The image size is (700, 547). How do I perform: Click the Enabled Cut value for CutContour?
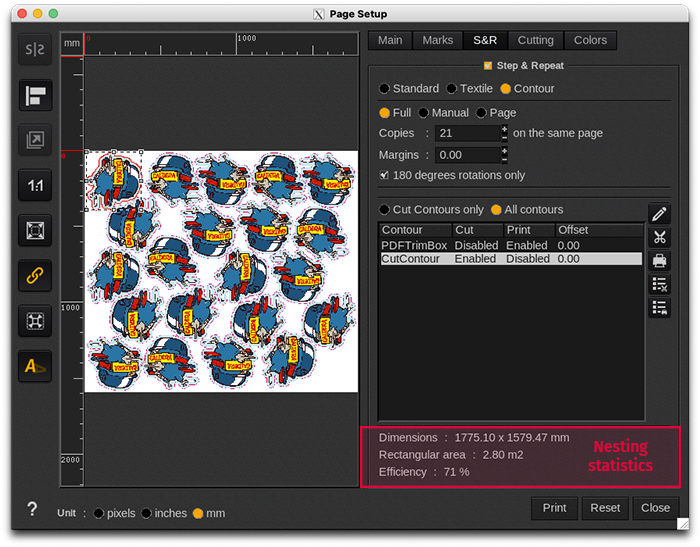(475, 259)
